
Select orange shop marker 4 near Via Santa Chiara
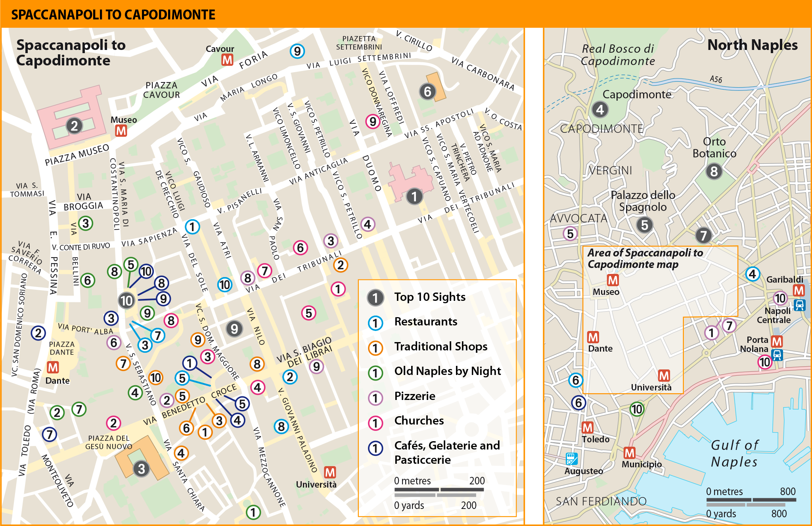[181, 453]
